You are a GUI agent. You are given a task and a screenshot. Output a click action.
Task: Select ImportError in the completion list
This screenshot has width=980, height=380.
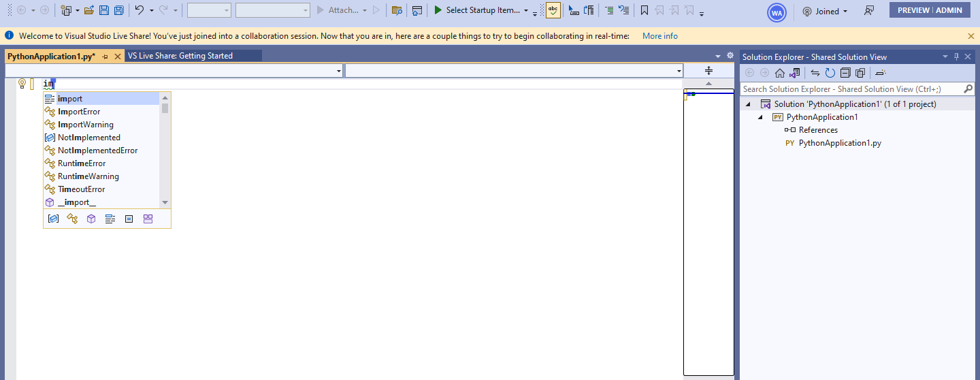point(102,112)
